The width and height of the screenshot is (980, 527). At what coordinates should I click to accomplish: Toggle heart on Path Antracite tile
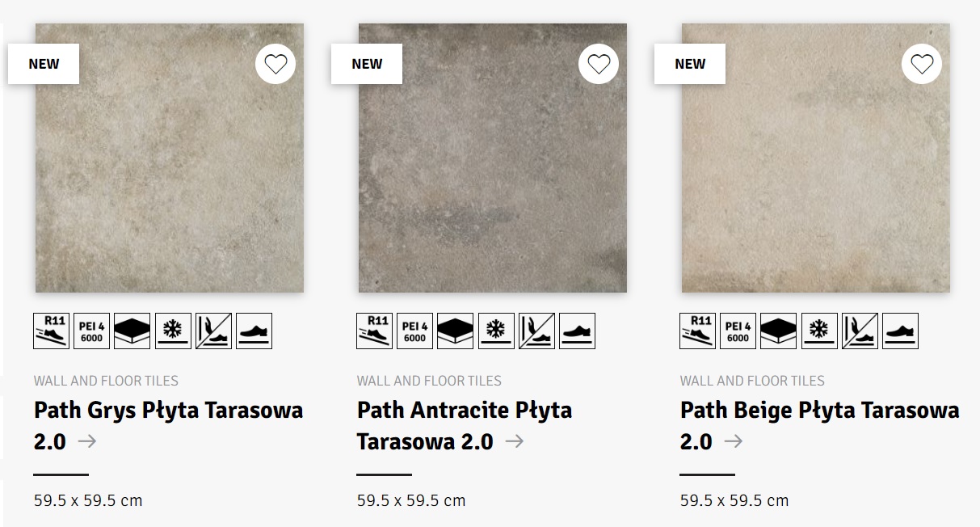pyautogui.click(x=599, y=64)
